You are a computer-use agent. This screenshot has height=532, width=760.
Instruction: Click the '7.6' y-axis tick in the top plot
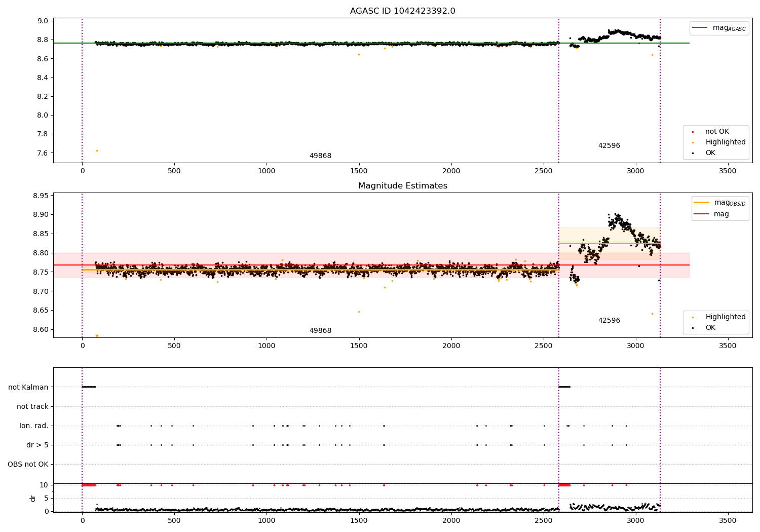pos(43,154)
